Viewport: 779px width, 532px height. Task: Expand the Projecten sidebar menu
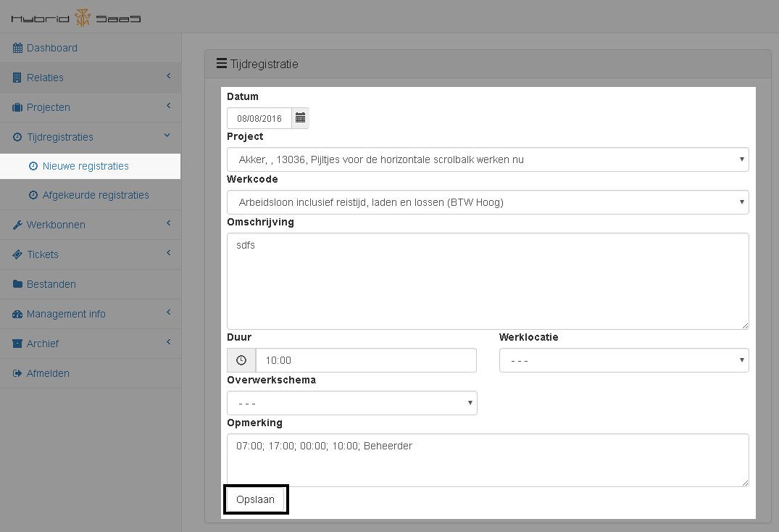coord(49,107)
